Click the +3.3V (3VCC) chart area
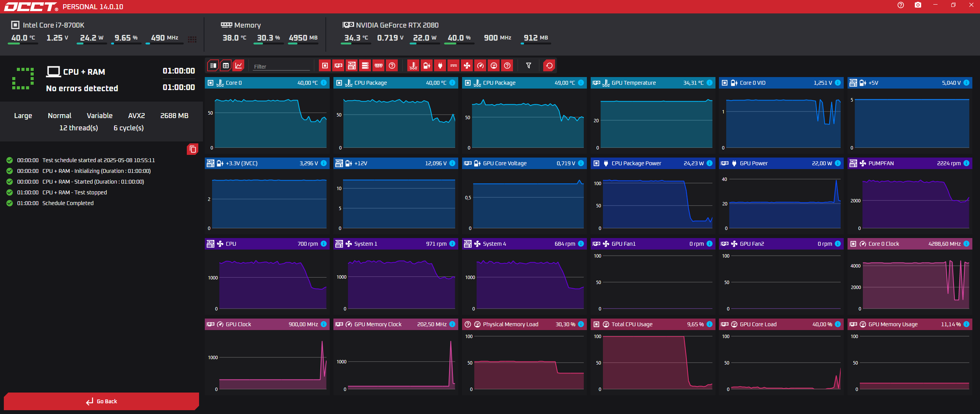Image resolution: width=980 pixels, height=414 pixels. (267, 201)
